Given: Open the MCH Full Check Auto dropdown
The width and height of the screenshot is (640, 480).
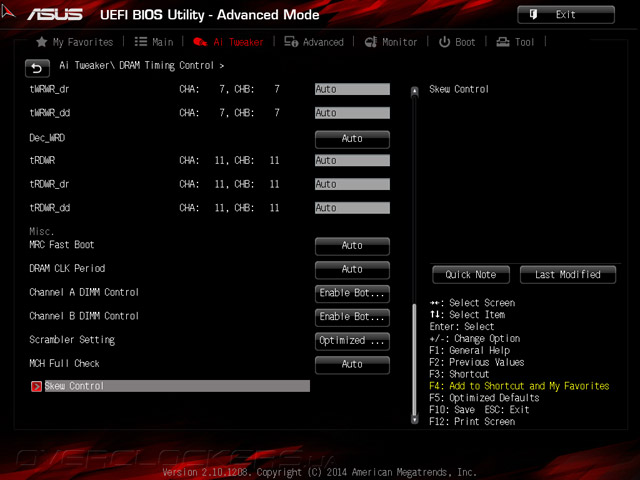Looking at the screenshot, I should click(352, 364).
